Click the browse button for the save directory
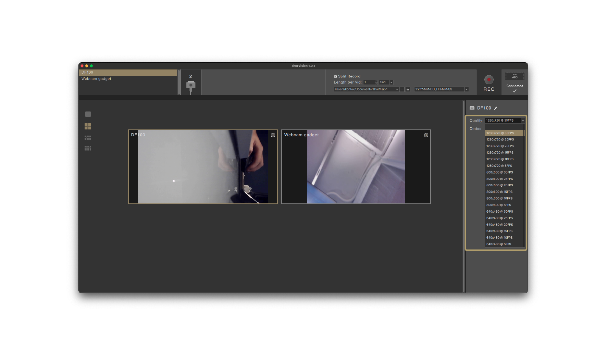This screenshot has width=607, height=364. [402, 89]
